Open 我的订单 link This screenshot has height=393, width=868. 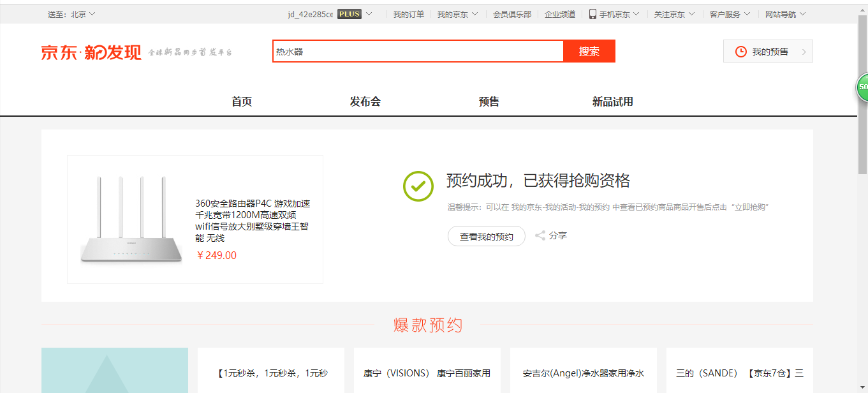tap(408, 14)
